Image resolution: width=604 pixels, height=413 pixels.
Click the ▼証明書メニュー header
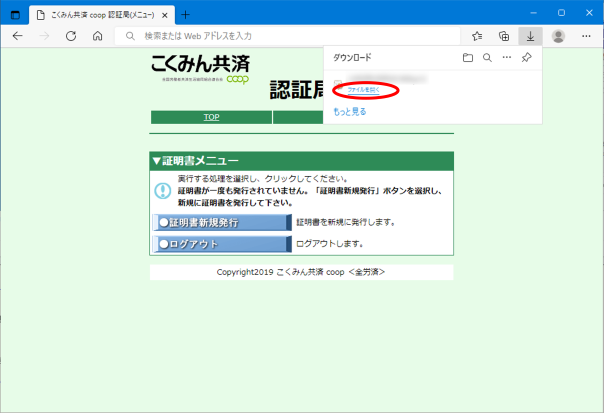tap(302, 161)
